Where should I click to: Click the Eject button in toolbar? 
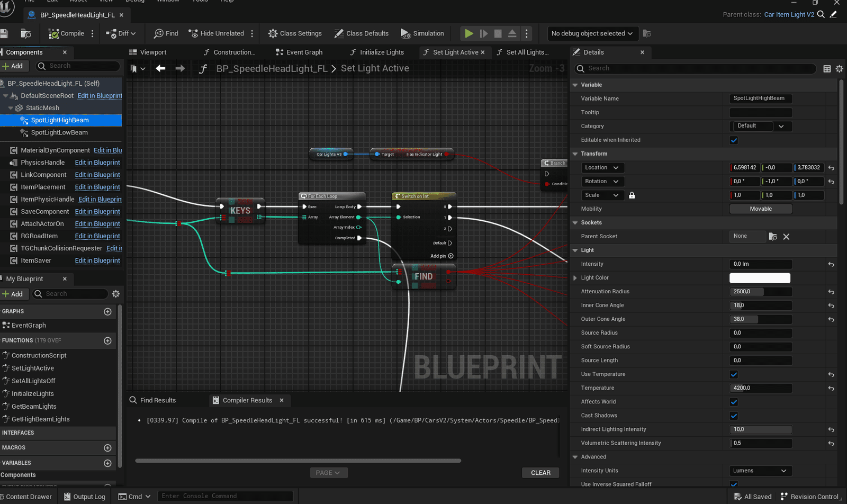pyautogui.click(x=512, y=33)
